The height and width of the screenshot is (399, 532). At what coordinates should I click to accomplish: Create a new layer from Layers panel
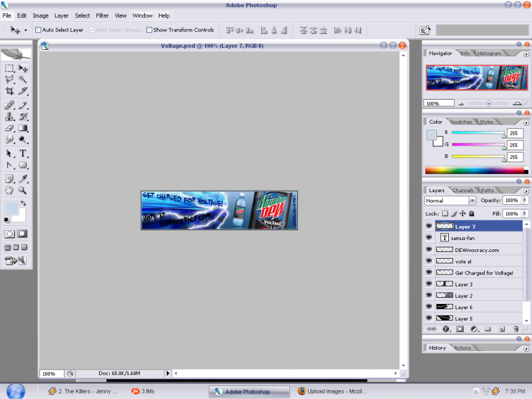coord(502,329)
